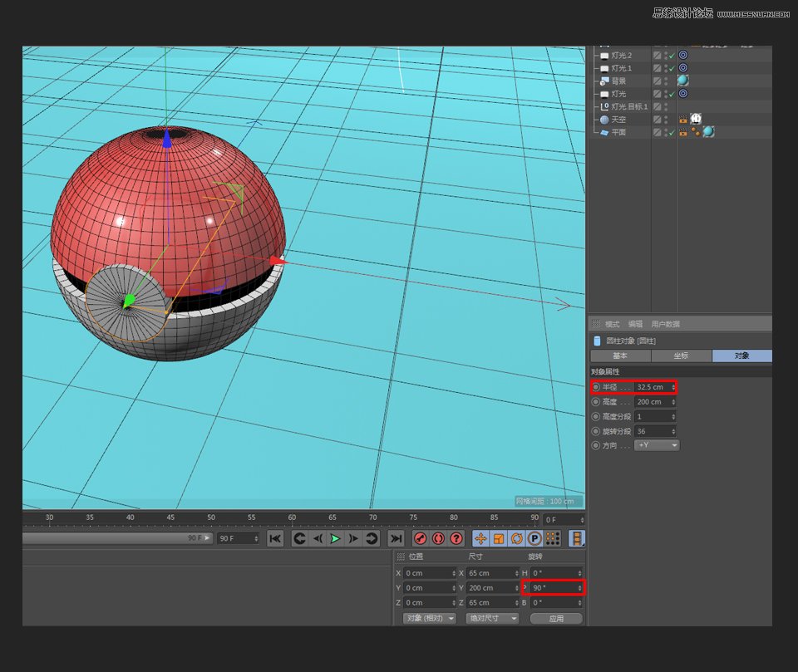Switch to the 坐标 tab in attributes
This screenshot has height=672, width=798.
pyautogui.click(x=682, y=356)
